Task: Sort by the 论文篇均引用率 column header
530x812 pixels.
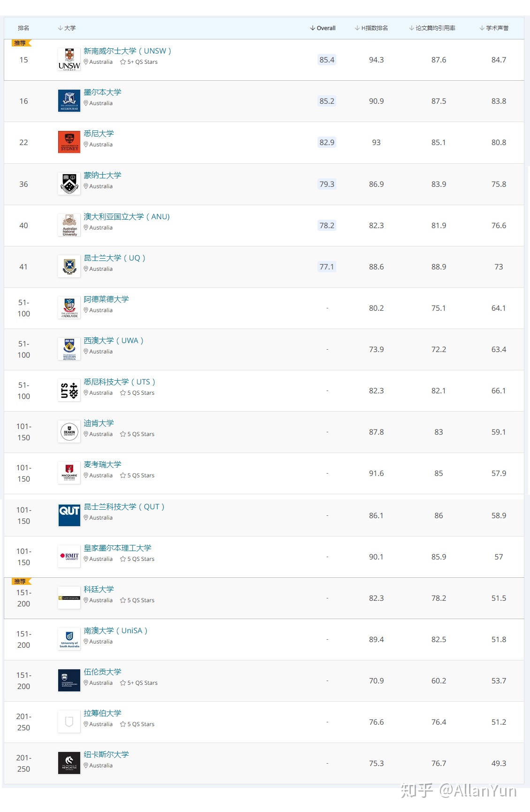Action: [x=432, y=28]
